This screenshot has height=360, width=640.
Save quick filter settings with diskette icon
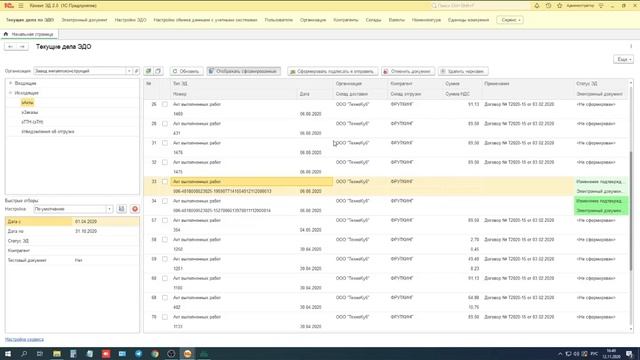(122, 209)
